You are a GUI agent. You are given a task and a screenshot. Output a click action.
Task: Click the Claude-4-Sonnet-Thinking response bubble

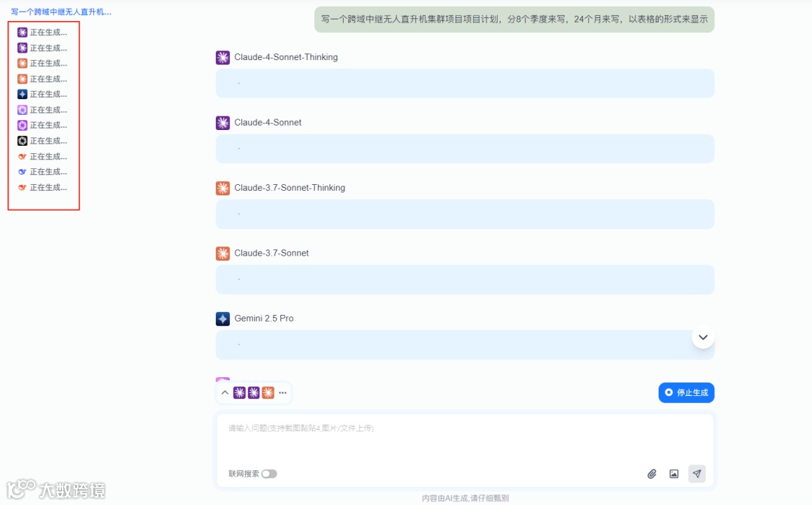point(465,83)
